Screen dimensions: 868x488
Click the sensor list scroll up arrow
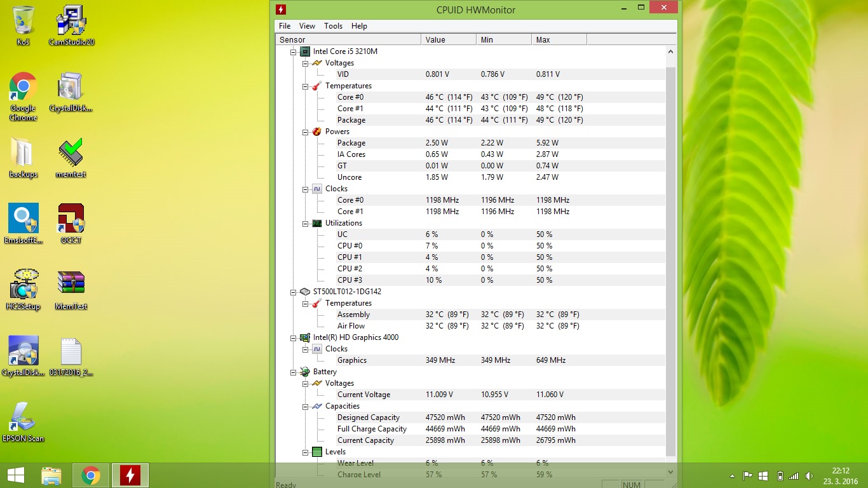click(670, 51)
